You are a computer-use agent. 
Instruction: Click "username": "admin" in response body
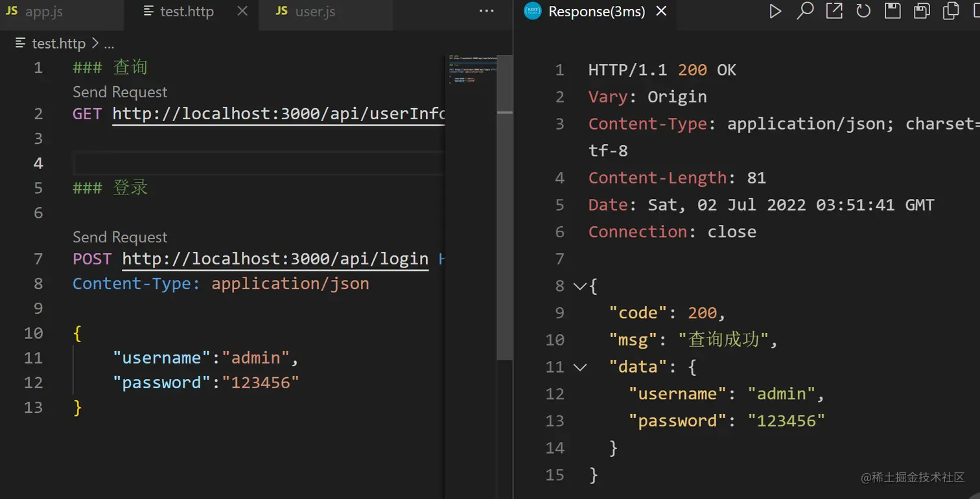727,394
